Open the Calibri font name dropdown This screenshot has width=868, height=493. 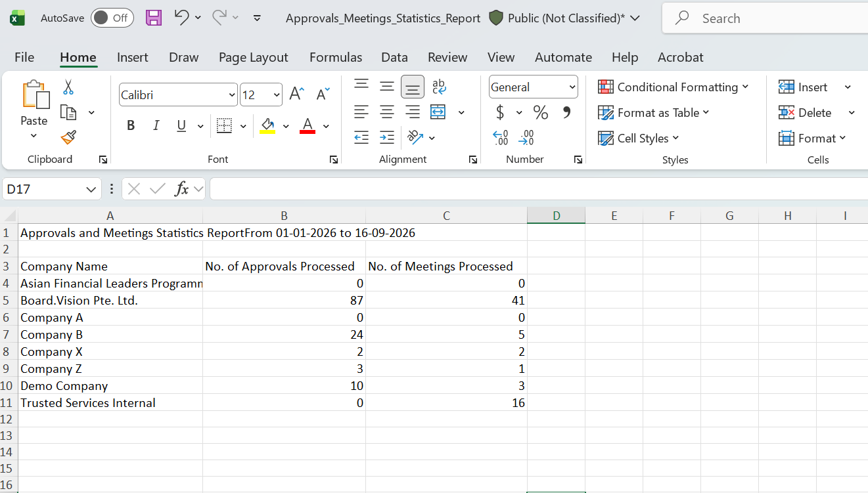(231, 95)
